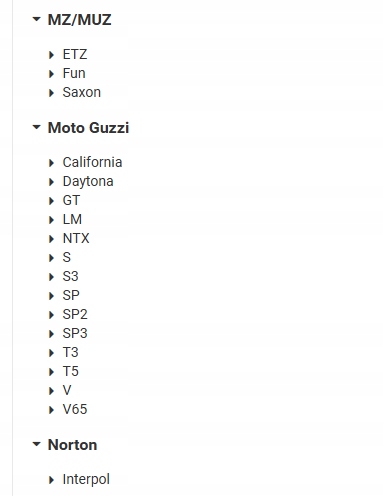
Task: Expand the Daytona model arrow
Action: pos(51,182)
